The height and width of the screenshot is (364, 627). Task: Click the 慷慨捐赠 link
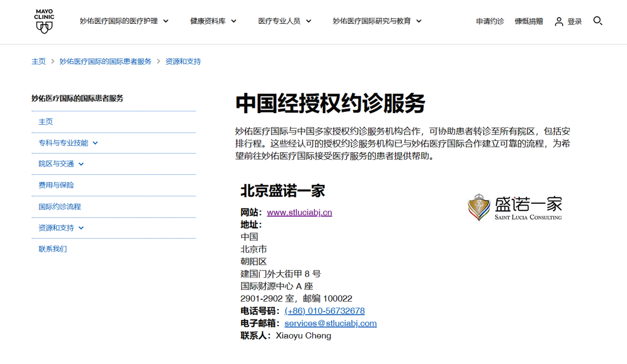pyautogui.click(x=528, y=21)
